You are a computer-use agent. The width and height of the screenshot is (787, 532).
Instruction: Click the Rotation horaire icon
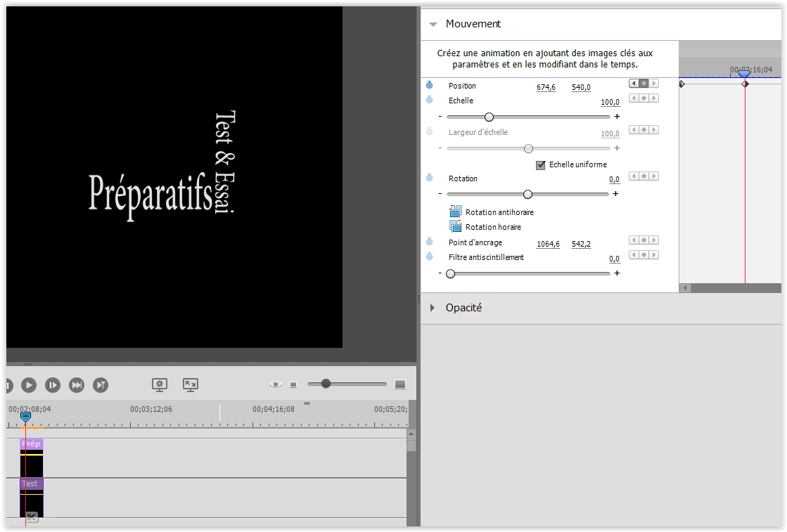click(456, 226)
